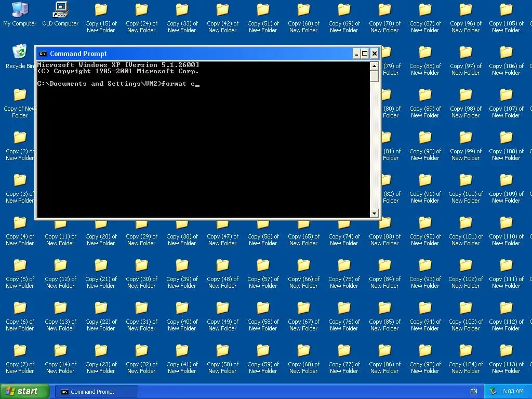Select Copy (110) of New Folder

click(x=506, y=231)
